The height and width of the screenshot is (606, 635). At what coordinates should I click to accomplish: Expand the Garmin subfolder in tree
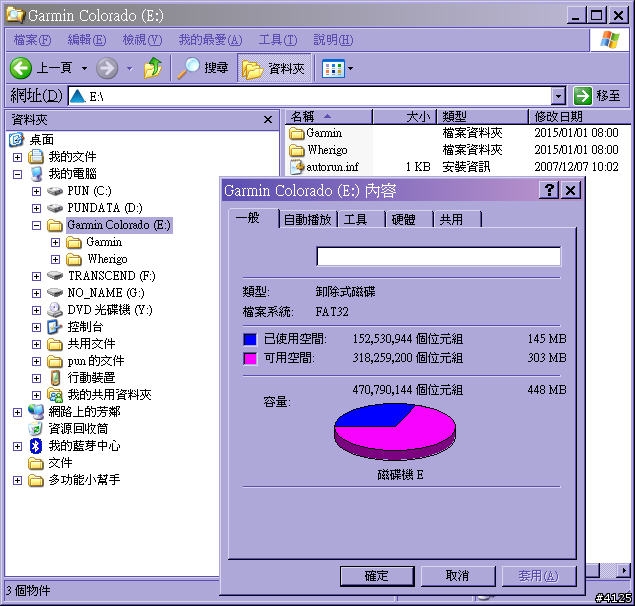coord(55,242)
